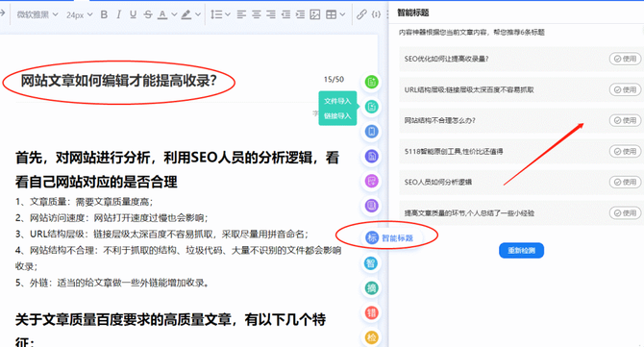The image size is (644, 347).
Task: Click the green 摘 summary icon
Action: click(x=371, y=287)
